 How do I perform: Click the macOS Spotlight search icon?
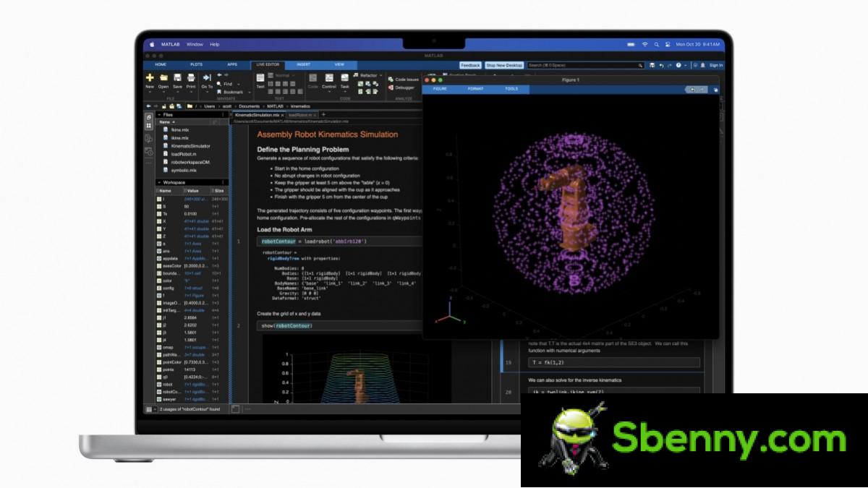656,44
